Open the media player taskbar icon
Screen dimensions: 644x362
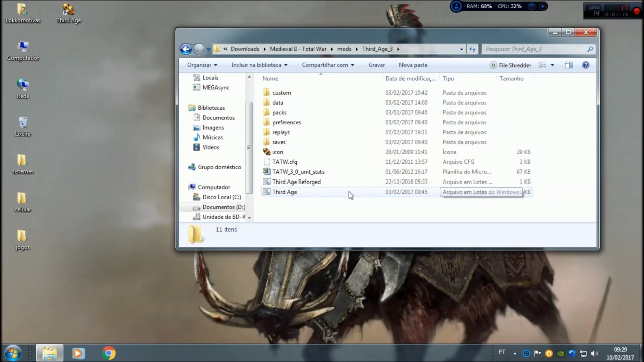78,353
